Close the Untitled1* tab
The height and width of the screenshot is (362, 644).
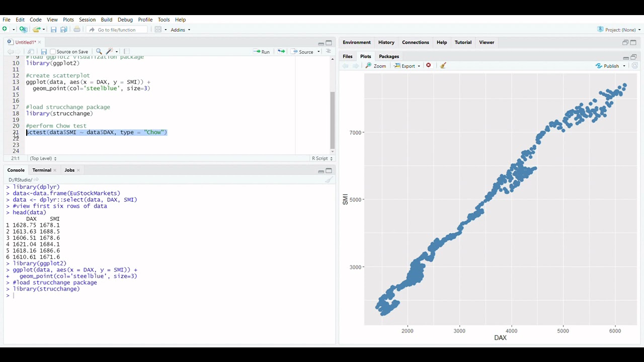(39, 42)
